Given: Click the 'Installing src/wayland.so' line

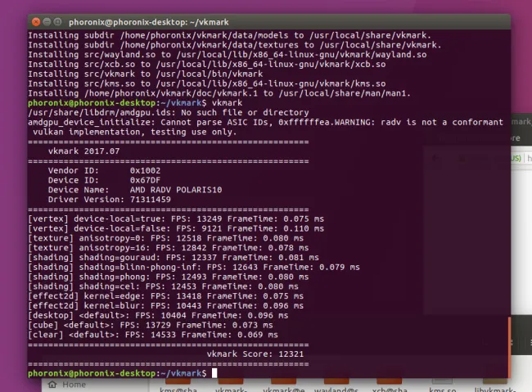Looking at the screenshot, I should tap(228, 55).
